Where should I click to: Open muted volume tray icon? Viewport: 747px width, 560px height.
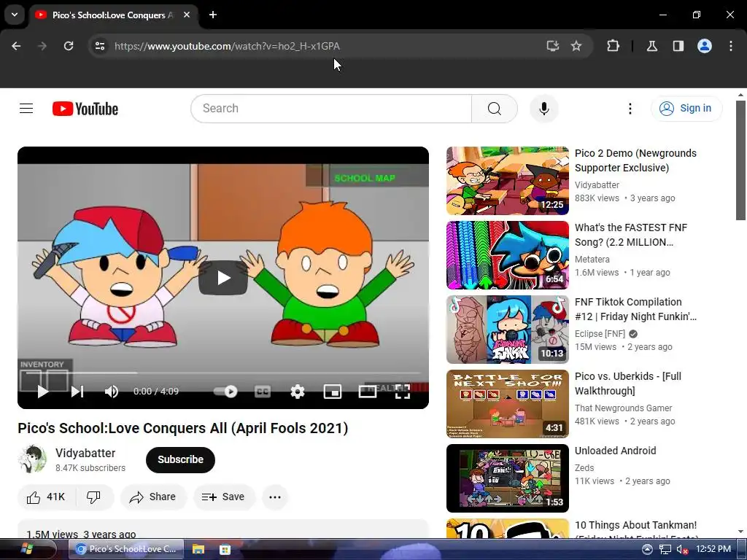pos(682,549)
